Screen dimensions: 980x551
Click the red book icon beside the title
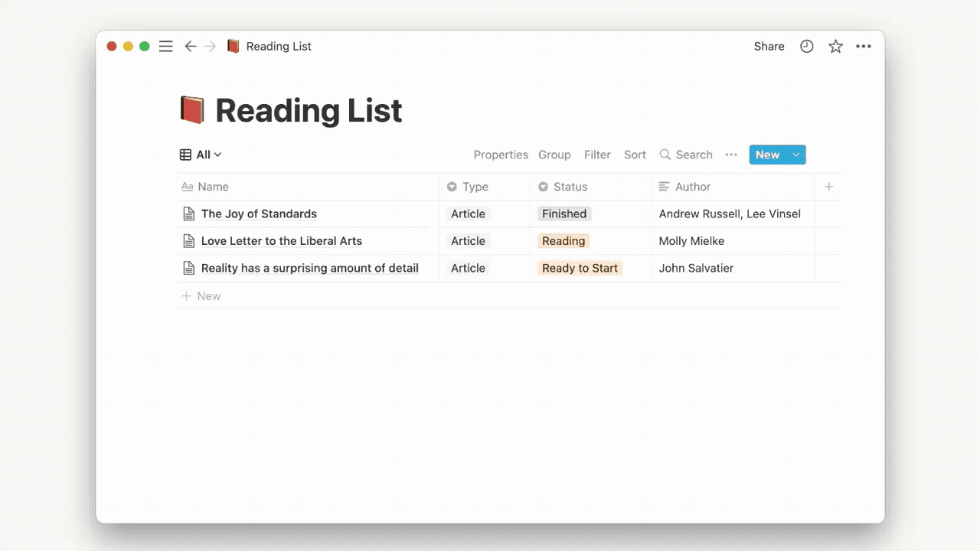(x=192, y=110)
